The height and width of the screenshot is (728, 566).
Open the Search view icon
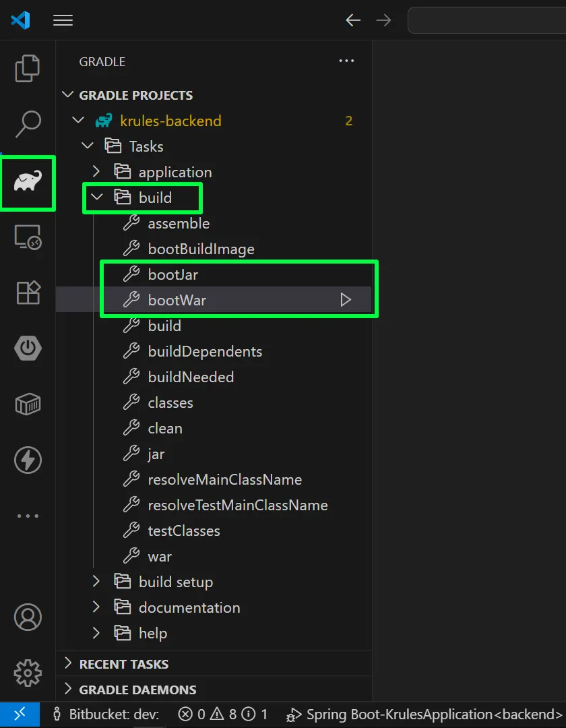(x=28, y=123)
